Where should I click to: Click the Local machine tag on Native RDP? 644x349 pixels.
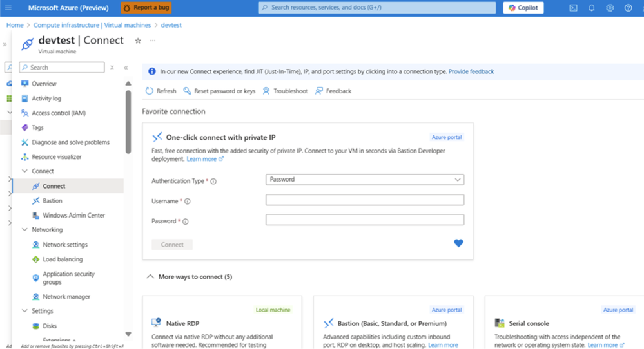pyautogui.click(x=273, y=310)
